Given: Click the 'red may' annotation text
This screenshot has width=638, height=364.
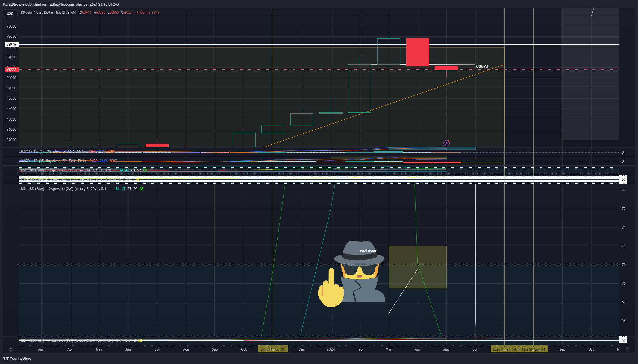Looking at the screenshot, I should tap(368, 251).
